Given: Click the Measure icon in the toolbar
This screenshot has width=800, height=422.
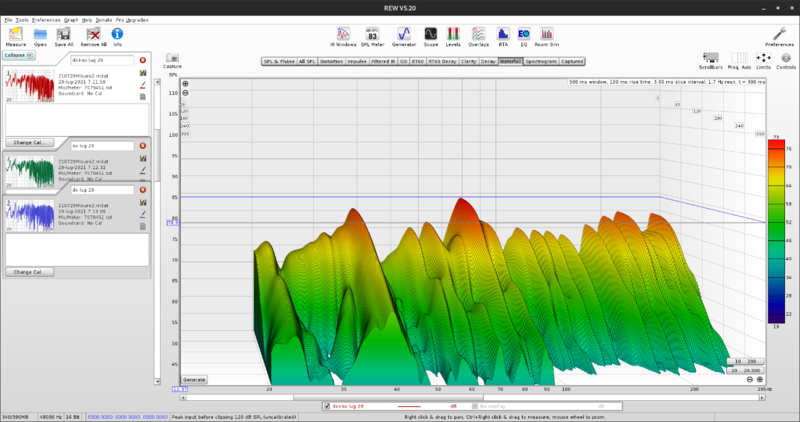Looking at the screenshot, I should tap(16, 34).
